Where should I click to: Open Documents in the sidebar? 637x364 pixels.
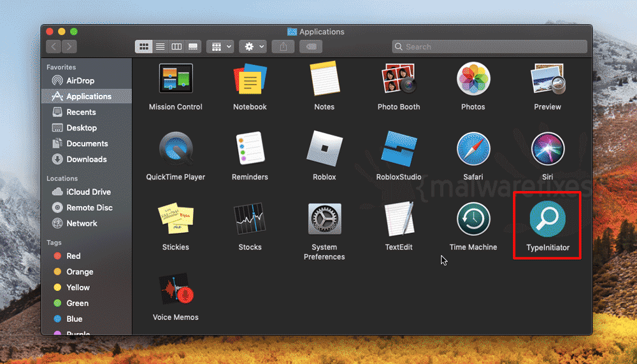pos(87,144)
